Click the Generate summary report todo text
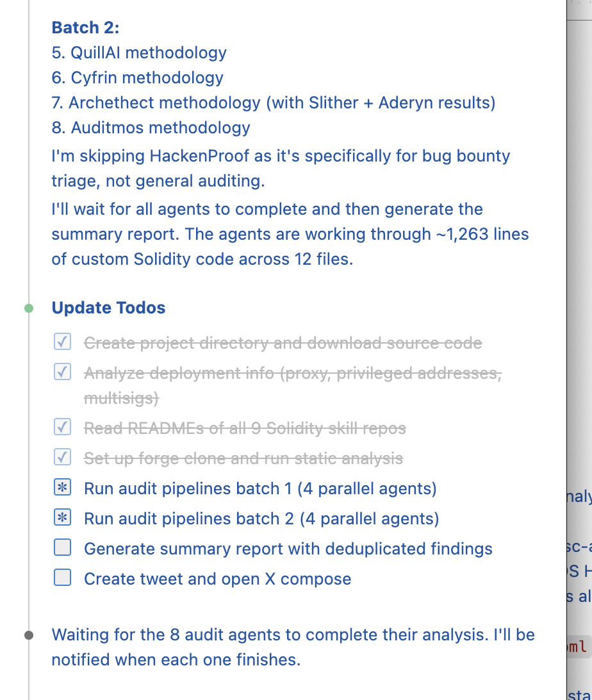The image size is (592, 700). pyautogui.click(x=288, y=549)
